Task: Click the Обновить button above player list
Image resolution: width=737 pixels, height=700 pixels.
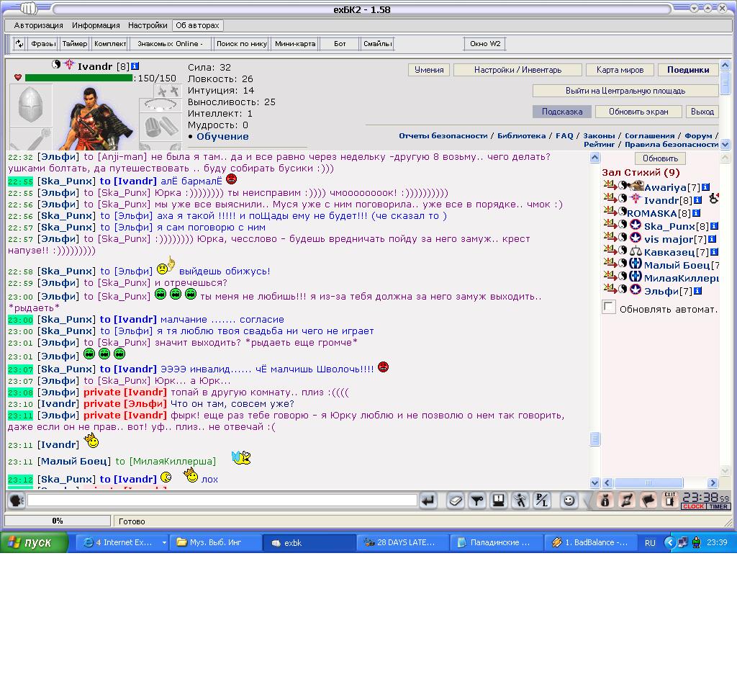Action: [x=660, y=158]
